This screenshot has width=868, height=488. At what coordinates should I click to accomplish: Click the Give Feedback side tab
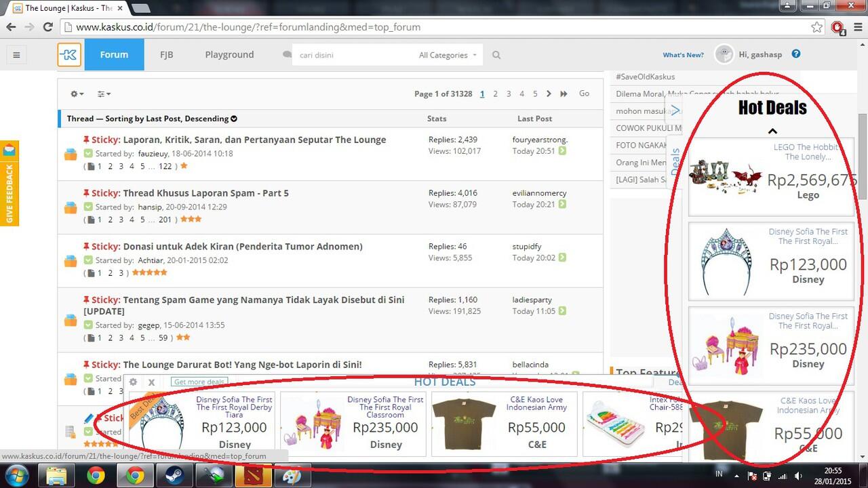point(9,183)
